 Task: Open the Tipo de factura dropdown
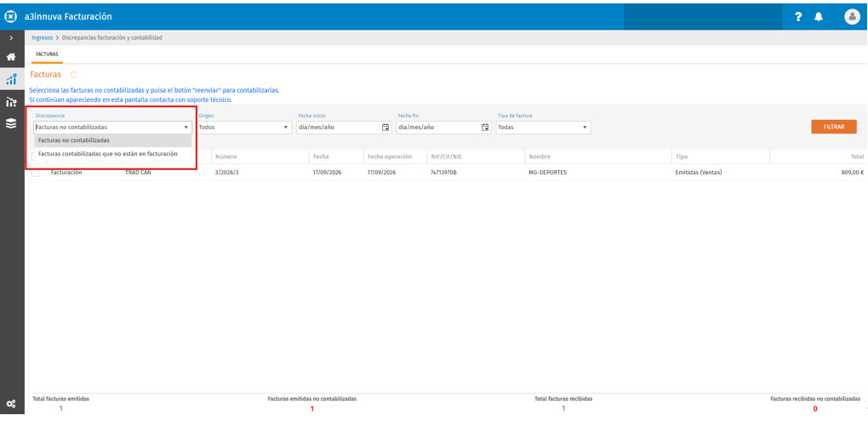543,128
